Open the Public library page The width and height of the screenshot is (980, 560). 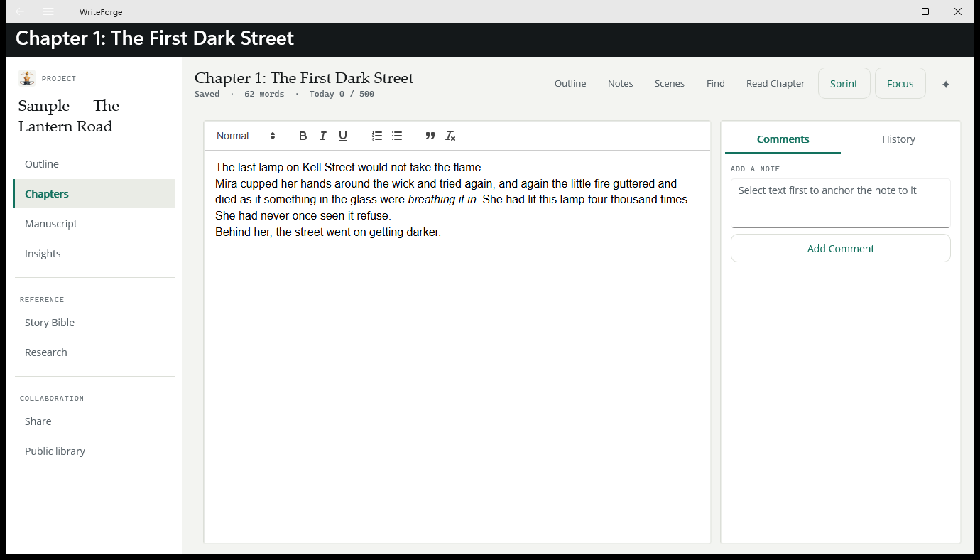[x=94, y=451]
